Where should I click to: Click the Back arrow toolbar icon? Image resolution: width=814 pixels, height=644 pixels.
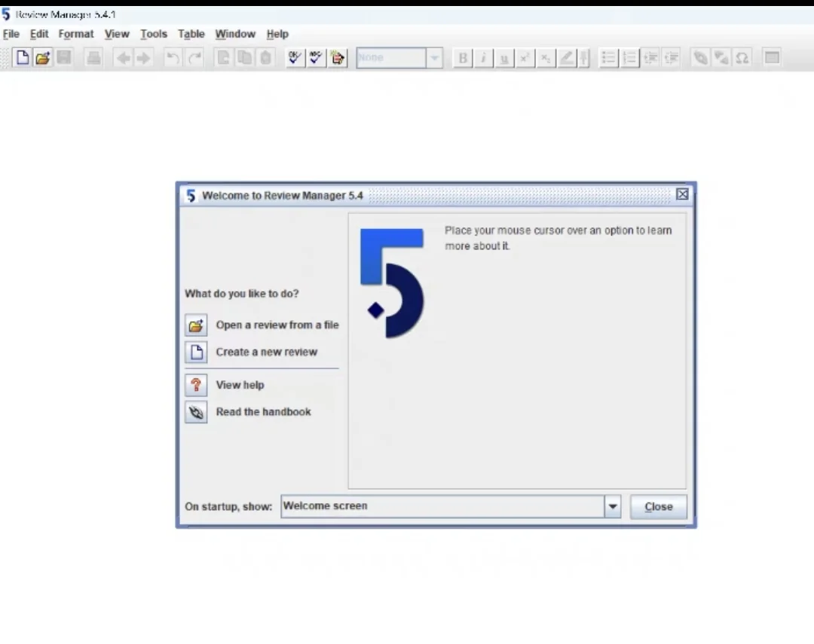124,57
